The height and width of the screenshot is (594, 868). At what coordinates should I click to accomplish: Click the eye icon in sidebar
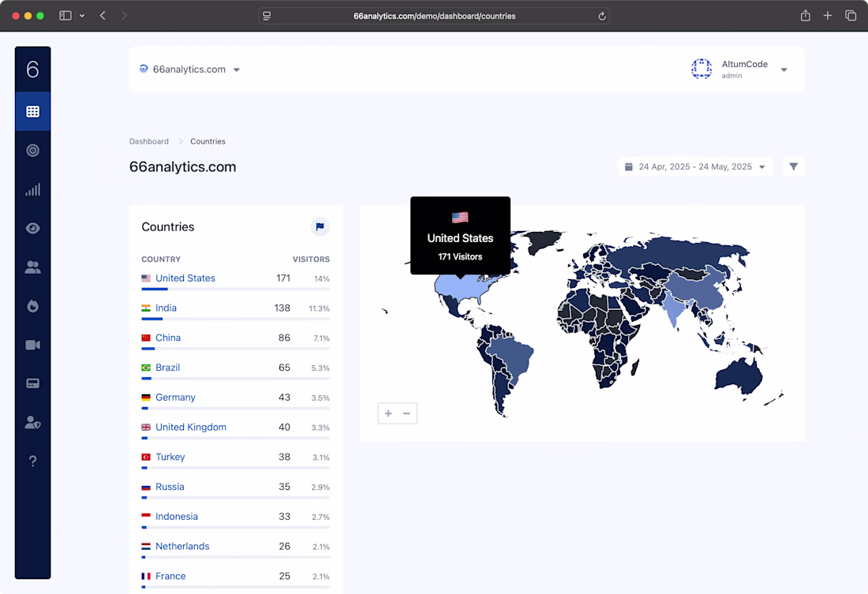coord(32,228)
